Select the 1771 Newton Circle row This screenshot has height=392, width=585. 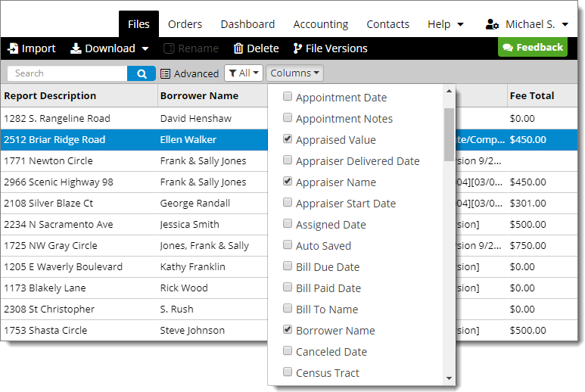(x=76, y=160)
